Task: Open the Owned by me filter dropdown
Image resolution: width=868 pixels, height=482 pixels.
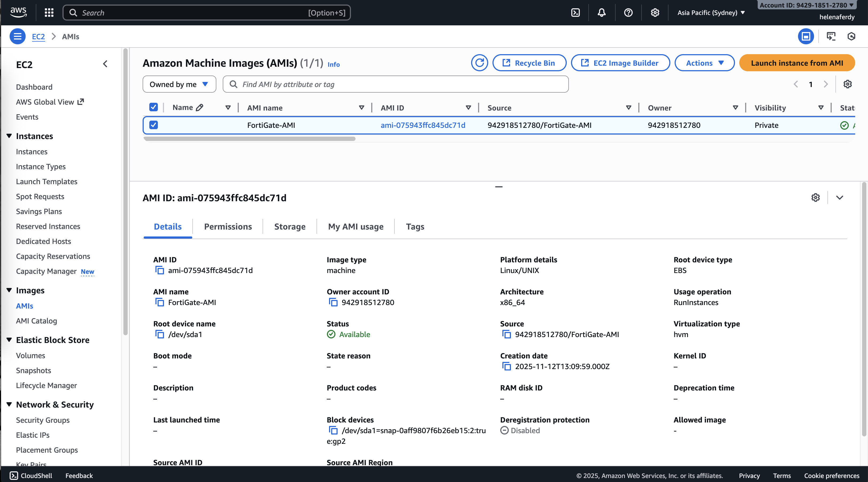Action: tap(179, 84)
